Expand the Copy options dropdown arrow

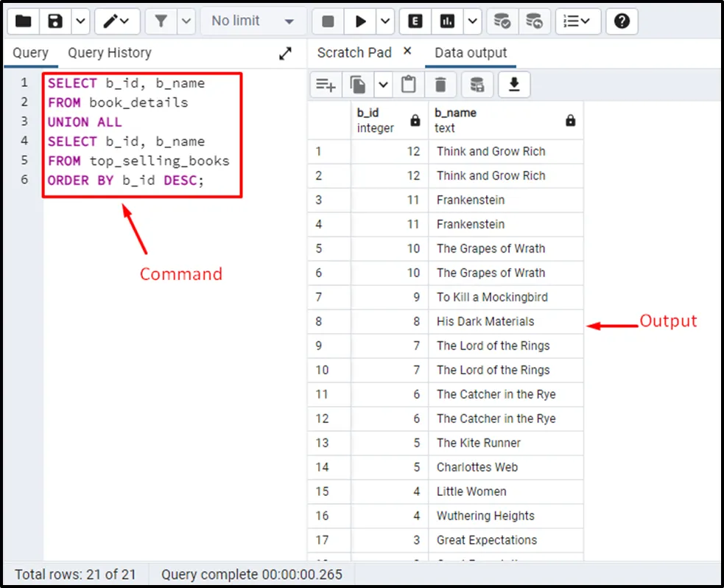(x=383, y=85)
